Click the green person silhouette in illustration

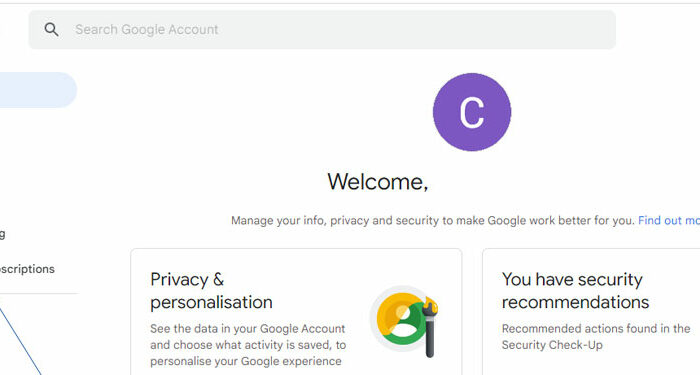click(404, 325)
